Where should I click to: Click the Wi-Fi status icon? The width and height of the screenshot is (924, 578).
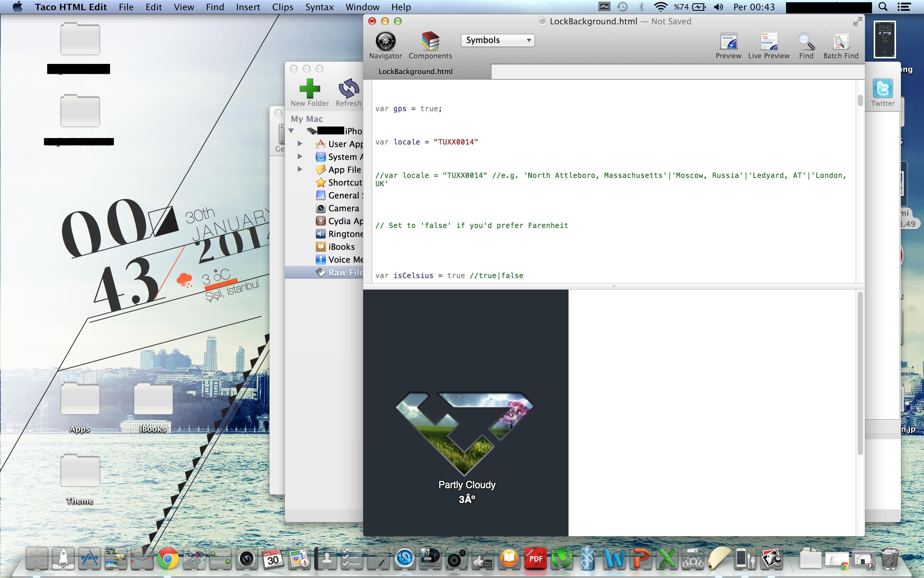660,7
